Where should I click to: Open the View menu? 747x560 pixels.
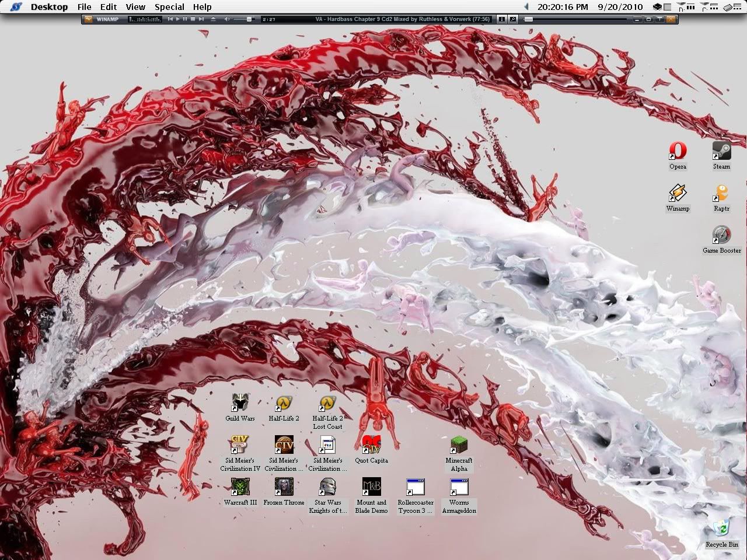click(135, 7)
